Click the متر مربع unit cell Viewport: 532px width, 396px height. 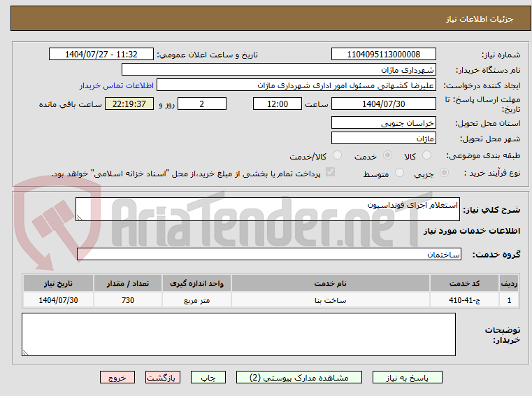pyautogui.click(x=196, y=300)
